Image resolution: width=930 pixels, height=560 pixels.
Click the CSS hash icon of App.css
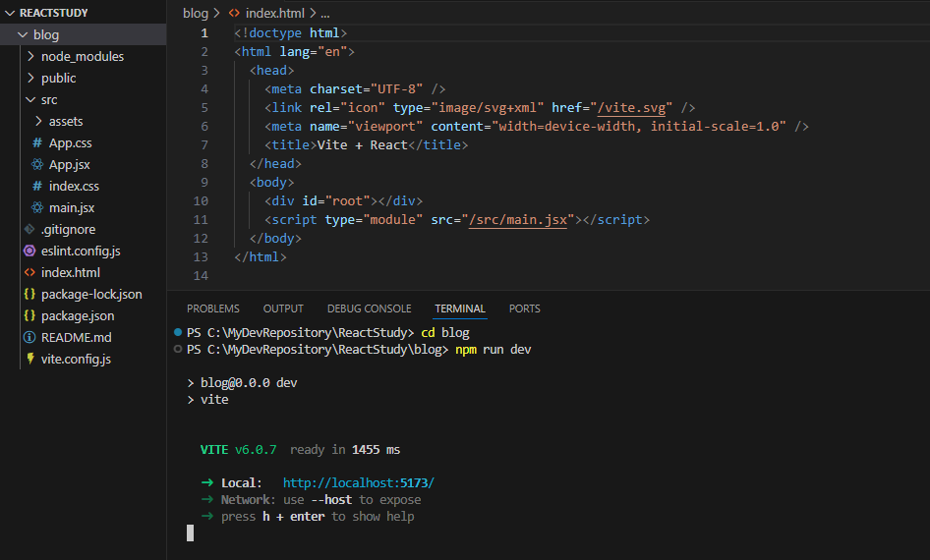point(37,142)
